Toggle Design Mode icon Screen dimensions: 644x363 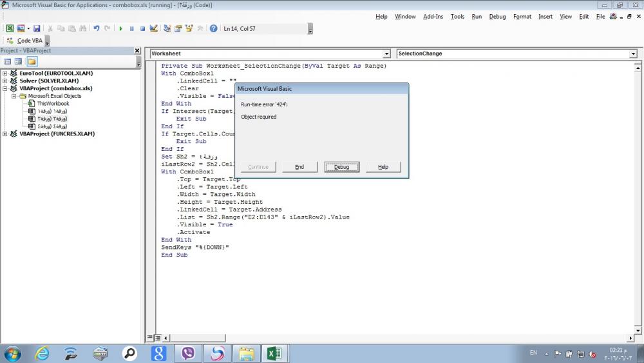[154, 28]
